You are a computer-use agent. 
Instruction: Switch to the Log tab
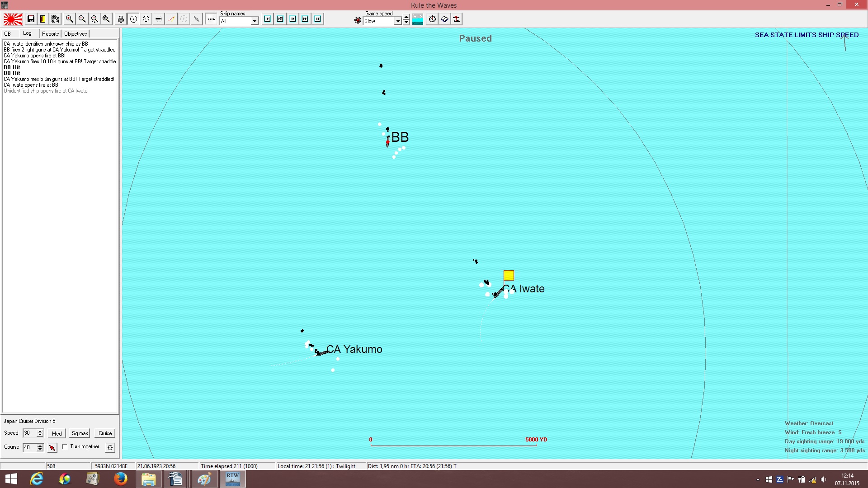(28, 33)
